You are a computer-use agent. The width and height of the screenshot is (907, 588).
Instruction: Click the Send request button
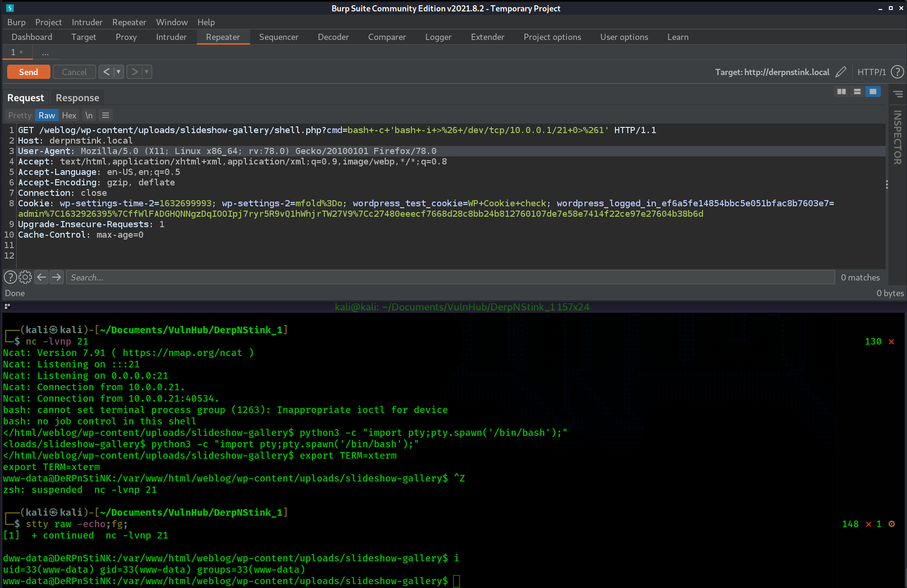coord(29,72)
